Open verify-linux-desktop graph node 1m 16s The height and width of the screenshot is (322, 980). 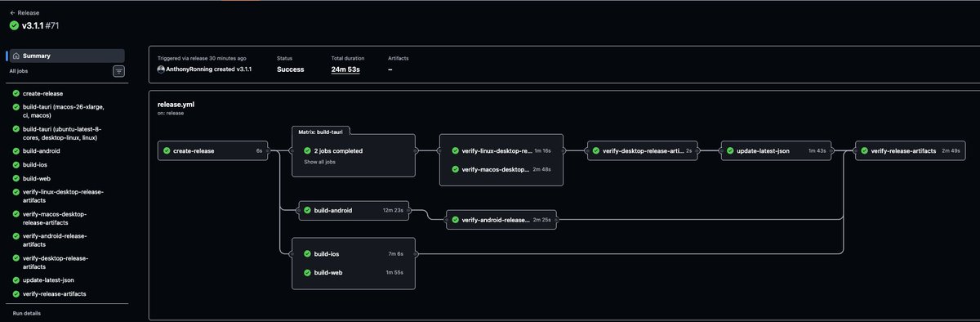[501, 150]
